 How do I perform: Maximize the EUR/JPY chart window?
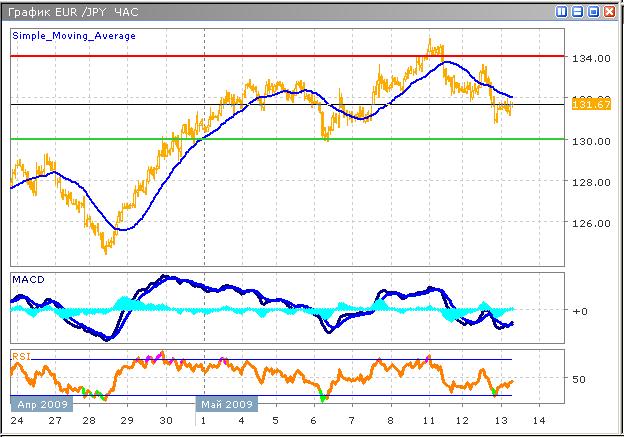(x=594, y=11)
